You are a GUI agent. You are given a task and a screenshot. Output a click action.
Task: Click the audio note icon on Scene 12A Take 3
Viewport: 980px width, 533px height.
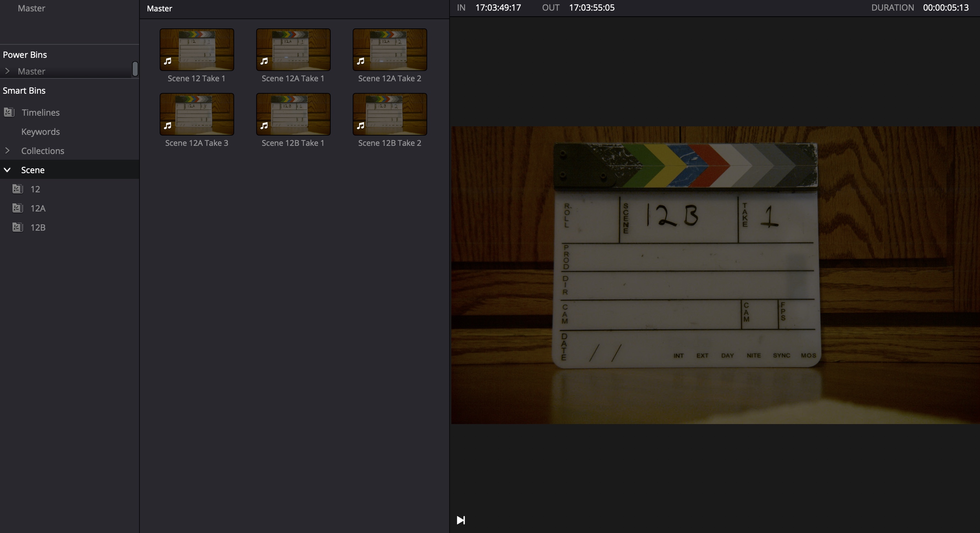point(168,126)
